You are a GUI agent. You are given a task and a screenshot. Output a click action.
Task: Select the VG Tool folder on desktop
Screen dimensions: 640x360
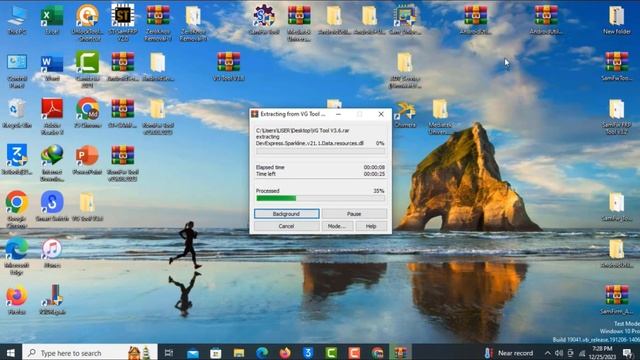coord(87,207)
